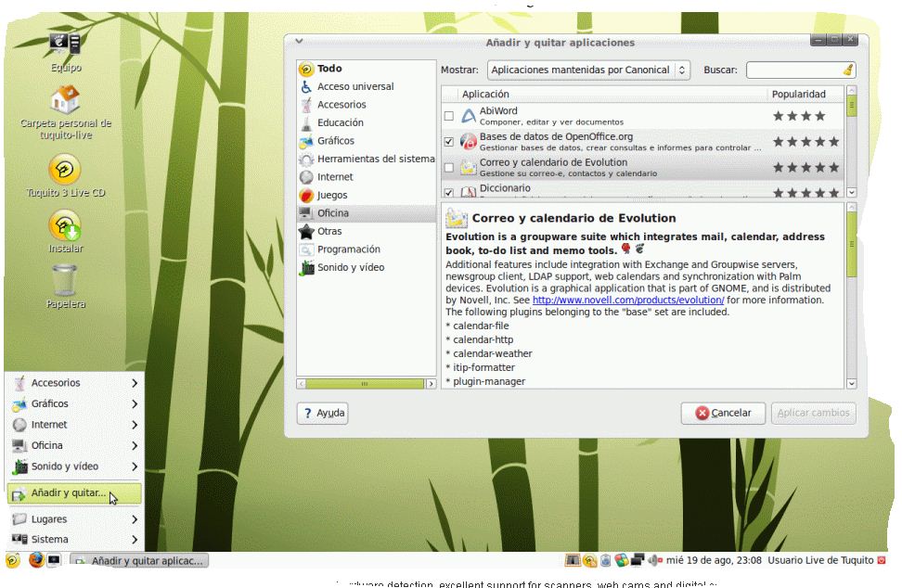Click Usuario Live de Tuquito label
Screen dimensions: 902x588
[820, 560]
